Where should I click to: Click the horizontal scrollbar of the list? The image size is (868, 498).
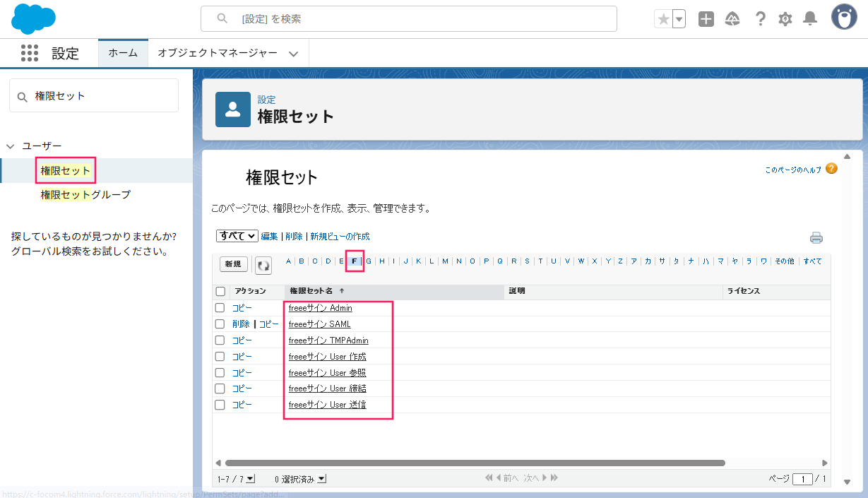click(x=474, y=463)
